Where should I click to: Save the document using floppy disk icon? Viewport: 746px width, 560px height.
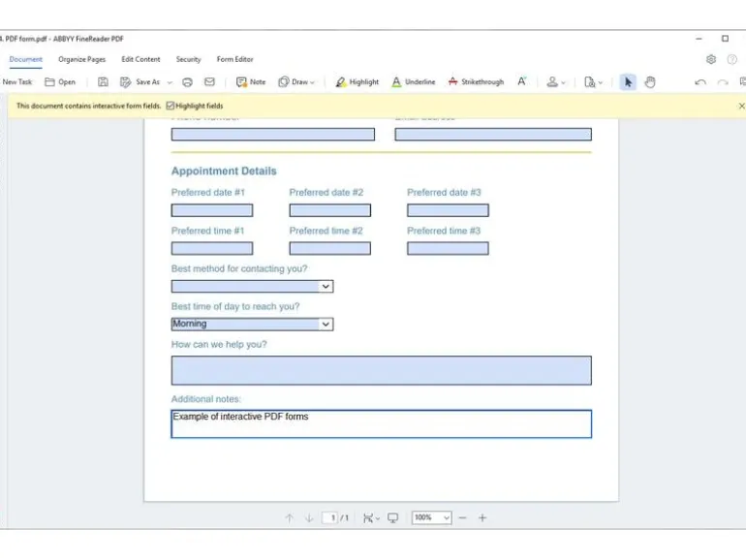[103, 81]
